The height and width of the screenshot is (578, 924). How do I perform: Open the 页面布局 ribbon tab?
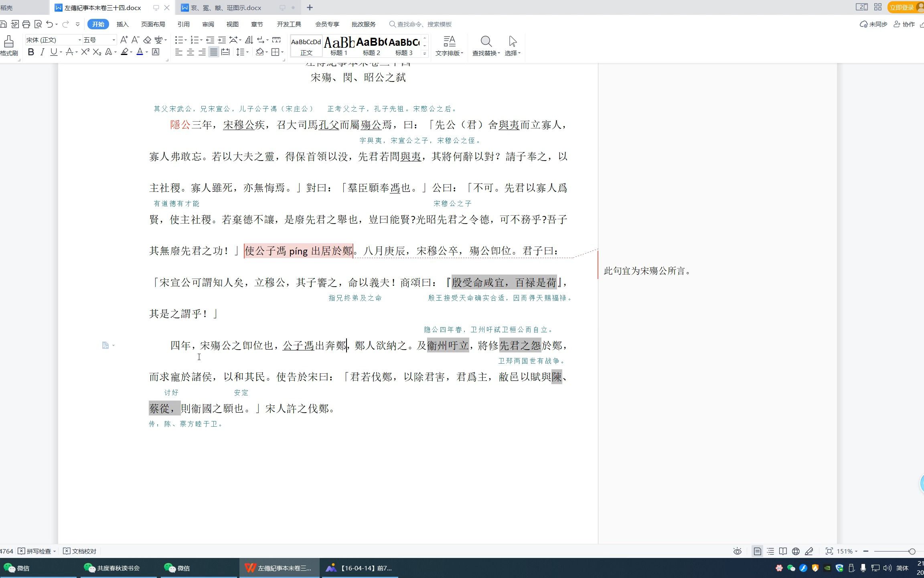coord(153,24)
